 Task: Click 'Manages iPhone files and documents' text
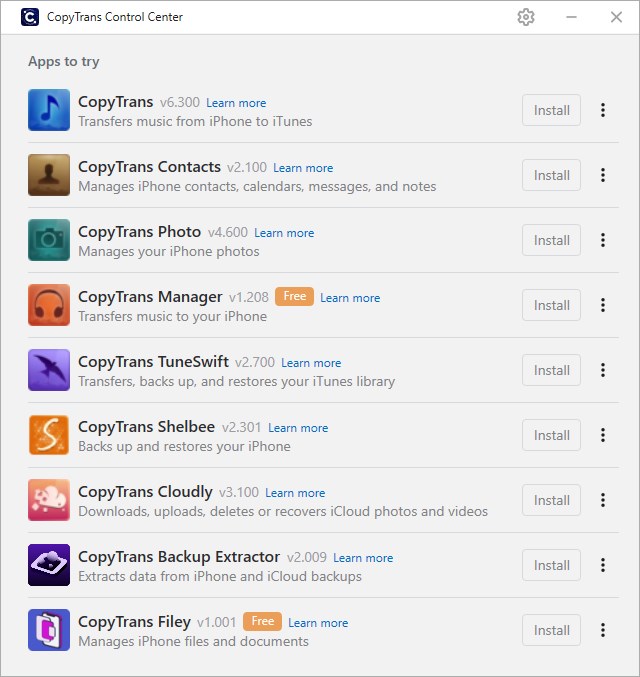193,641
